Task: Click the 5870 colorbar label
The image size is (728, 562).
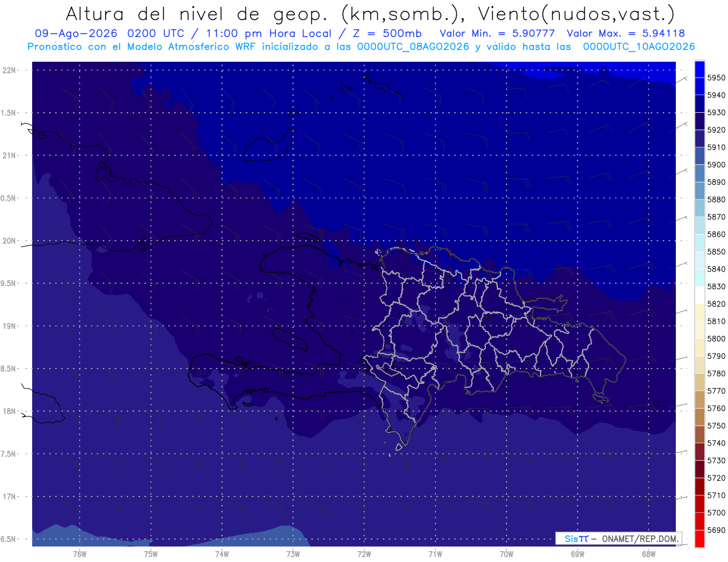Action: [716, 216]
